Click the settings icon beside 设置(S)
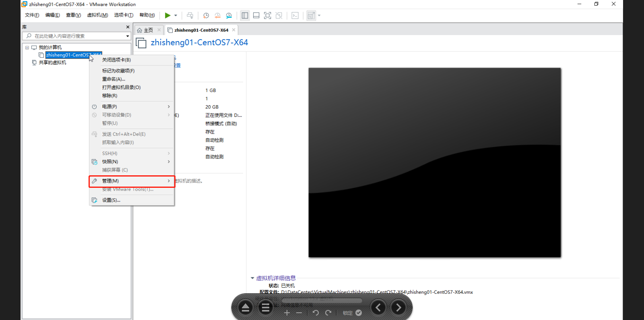 [94, 200]
